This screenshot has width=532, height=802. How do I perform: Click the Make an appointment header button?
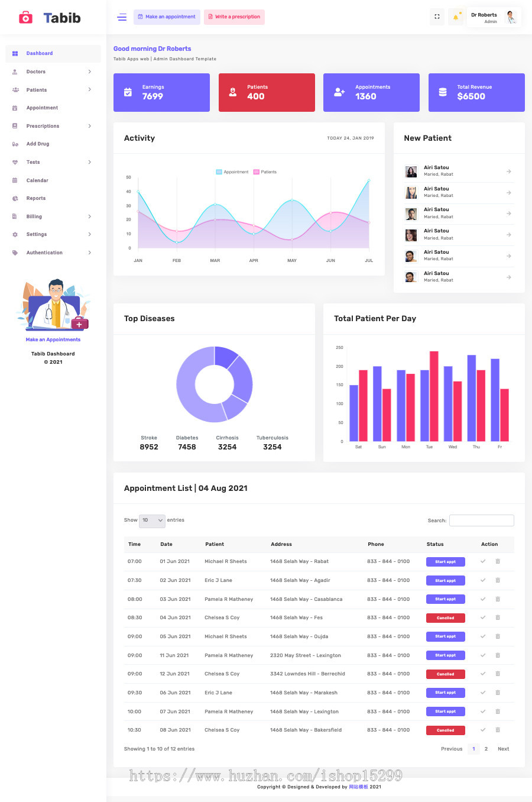[167, 17]
